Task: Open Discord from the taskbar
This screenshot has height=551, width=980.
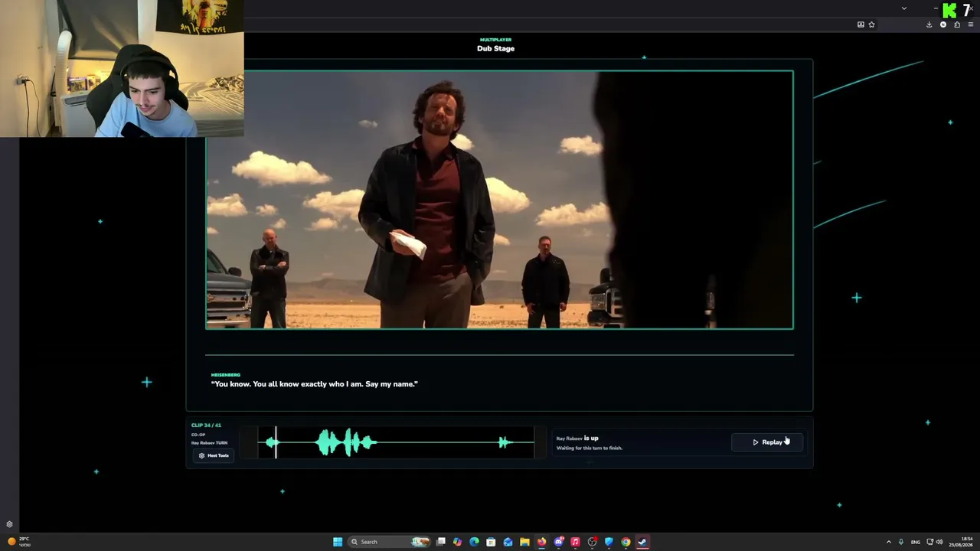Action: point(559,542)
